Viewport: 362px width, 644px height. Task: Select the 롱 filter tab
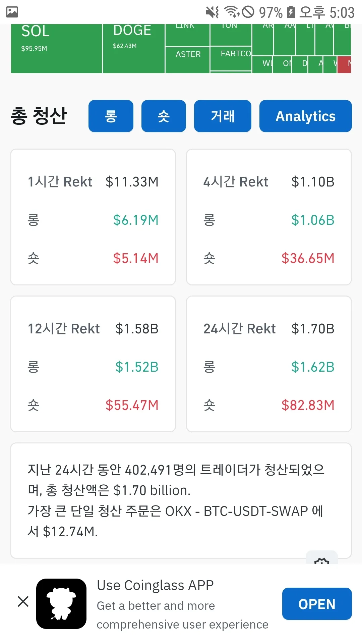(111, 116)
